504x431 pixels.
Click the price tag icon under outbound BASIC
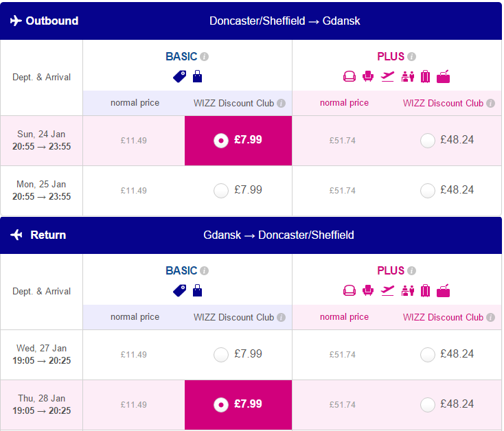179,77
